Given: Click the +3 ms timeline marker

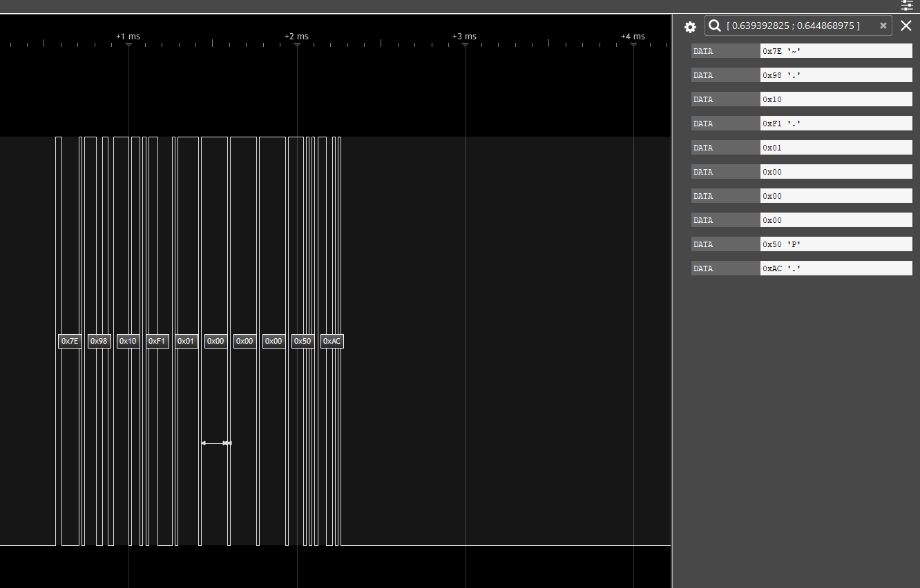Looking at the screenshot, I should click(x=464, y=37).
